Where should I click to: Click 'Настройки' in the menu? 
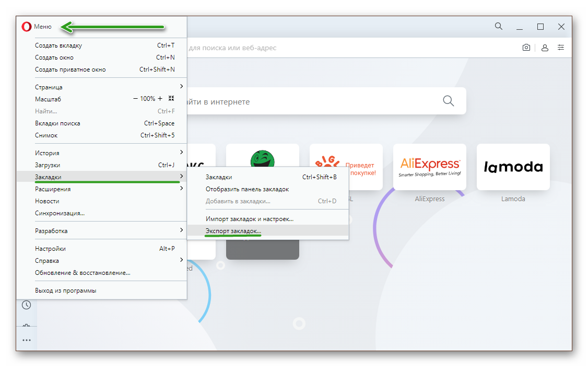pos(50,249)
